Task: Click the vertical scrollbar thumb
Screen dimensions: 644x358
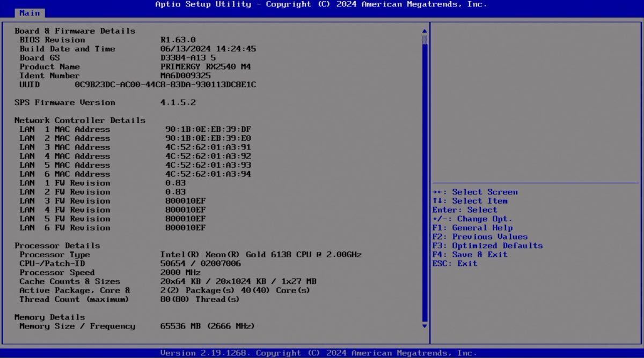Action: pyautogui.click(x=425, y=40)
